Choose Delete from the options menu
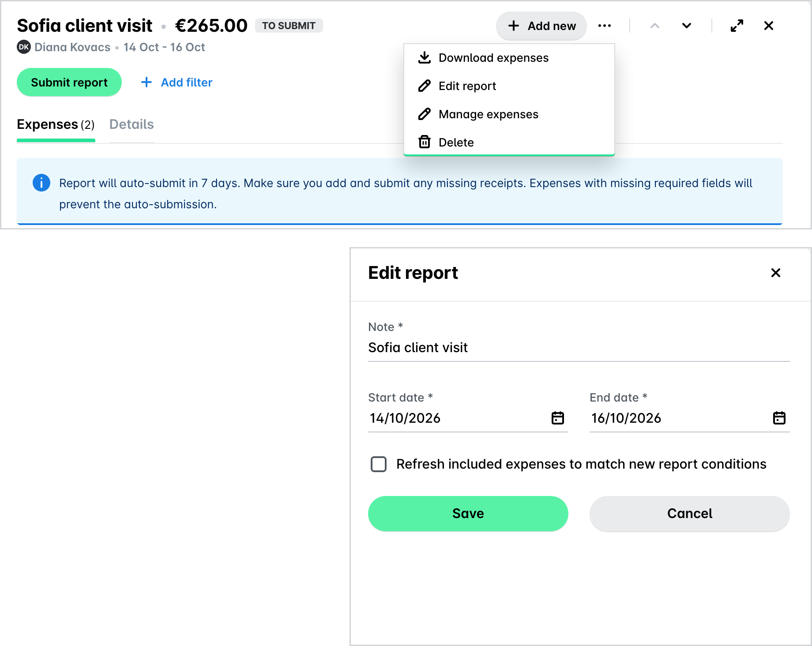The image size is (812, 646). (x=509, y=142)
